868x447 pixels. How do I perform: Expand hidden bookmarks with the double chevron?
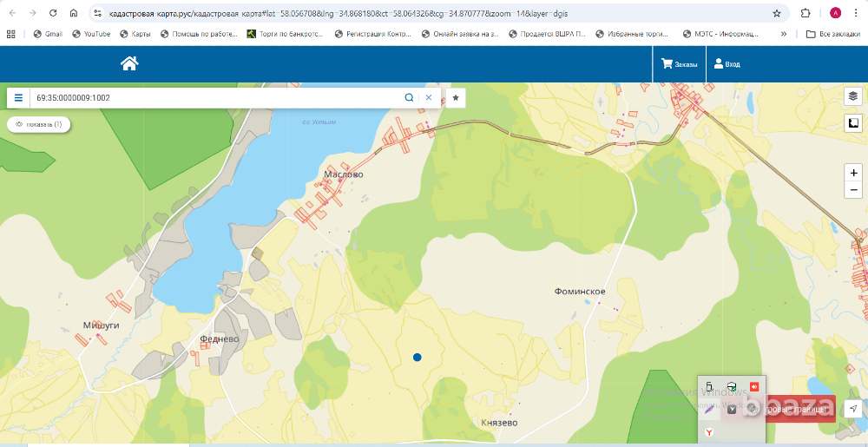(784, 34)
